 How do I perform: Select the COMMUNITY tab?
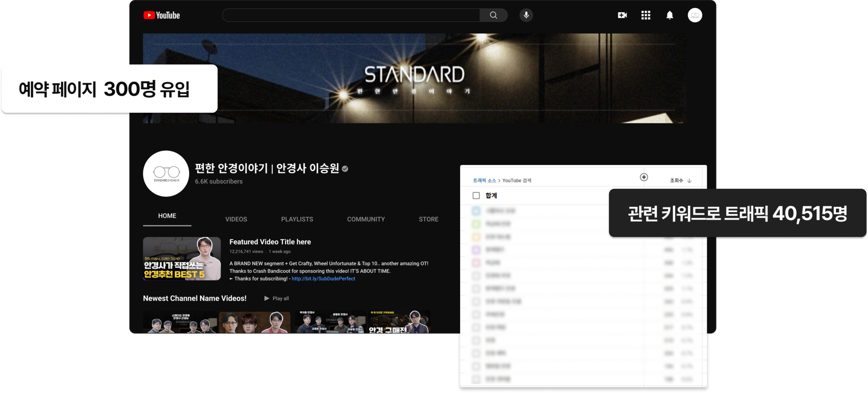coord(366,219)
